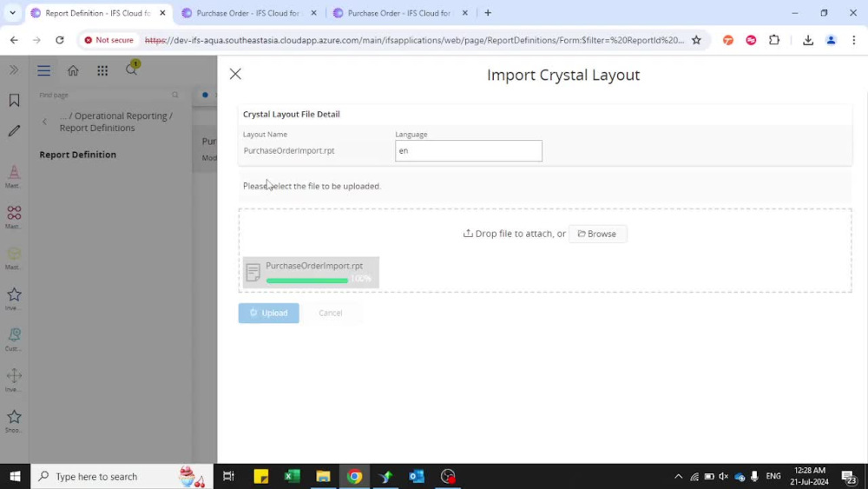Viewport: 868px width, 489px height.
Task: Click the bookmark icon in sidebar
Action: pyautogui.click(x=14, y=100)
